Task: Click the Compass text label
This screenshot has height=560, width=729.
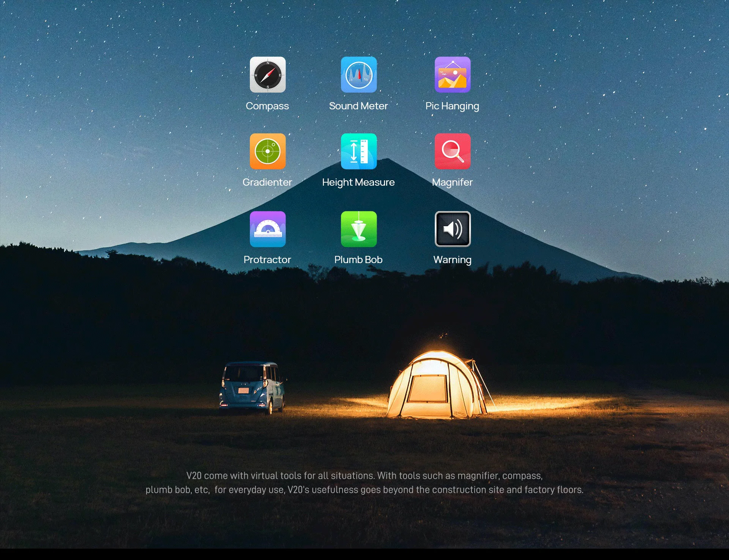Action: pyautogui.click(x=267, y=106)
